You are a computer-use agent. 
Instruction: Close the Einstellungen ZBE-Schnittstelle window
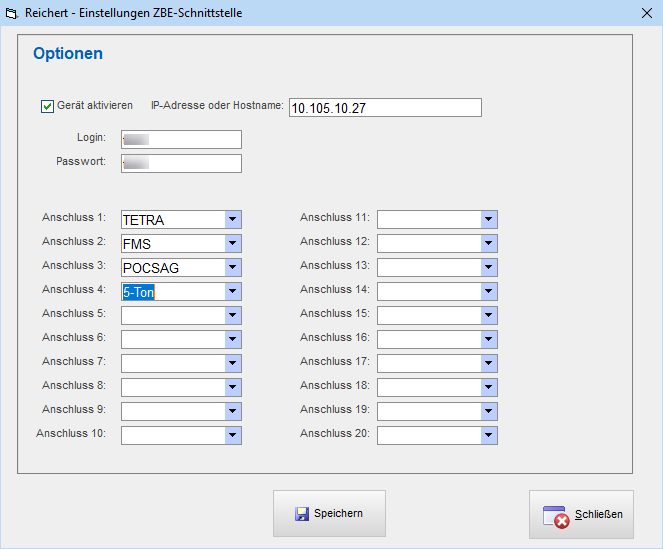pyautogui.click(x=645, y=14)
